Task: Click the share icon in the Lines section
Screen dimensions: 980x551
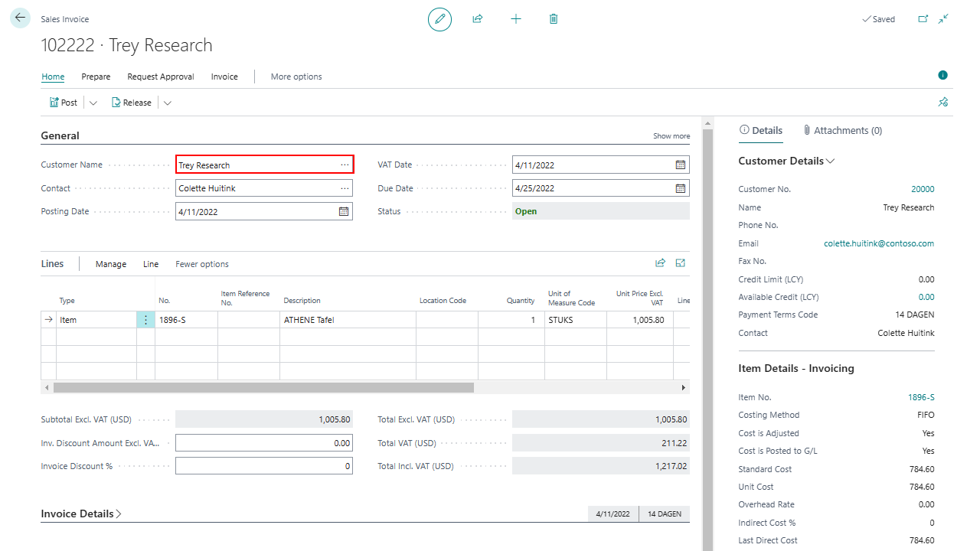Action: tap(660, 263)
